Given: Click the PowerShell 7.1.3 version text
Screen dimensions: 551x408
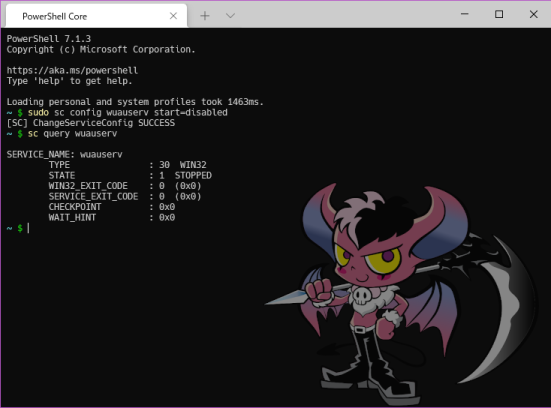Looking at the screenshot, I should tap(48, 39).
